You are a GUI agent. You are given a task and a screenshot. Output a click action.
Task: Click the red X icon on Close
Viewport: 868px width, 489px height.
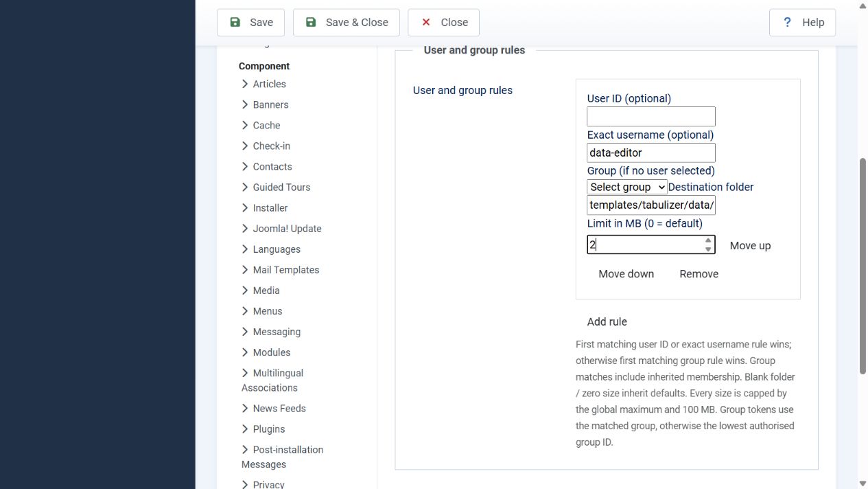click(426, 22)
